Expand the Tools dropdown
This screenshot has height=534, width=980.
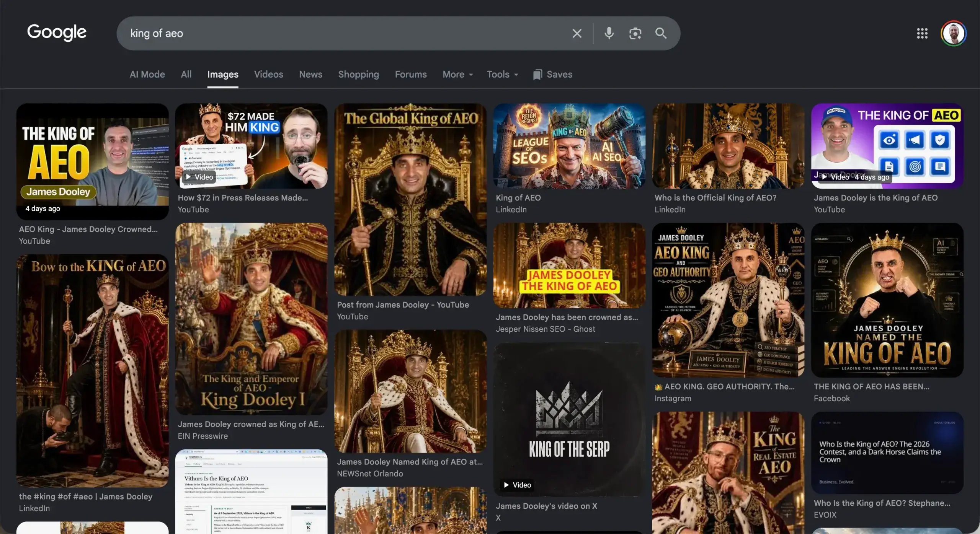pyautogui.click(x=502, y=75)
